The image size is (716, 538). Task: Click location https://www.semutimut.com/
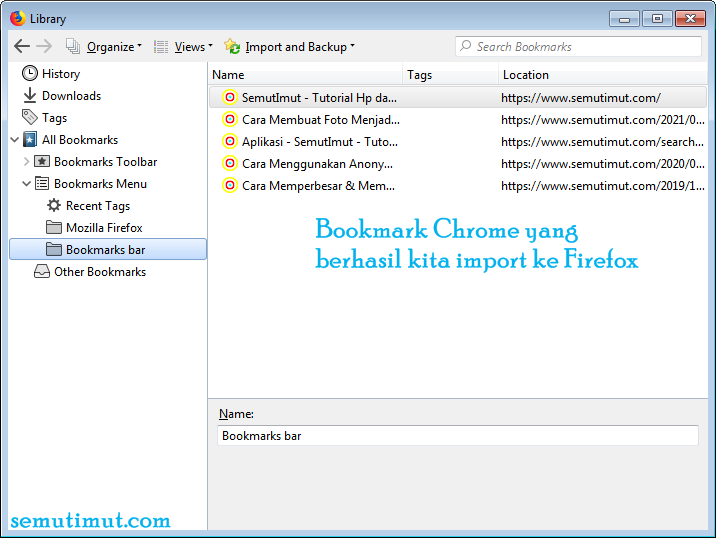(580, 98)
